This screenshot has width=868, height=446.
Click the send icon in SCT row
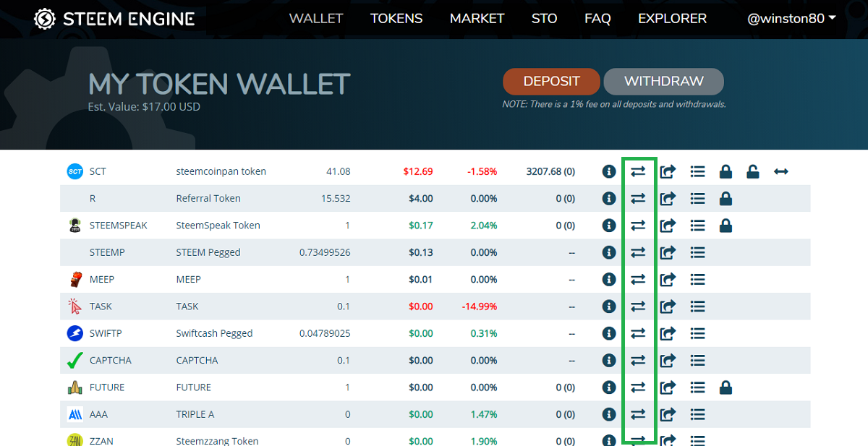coord(668,171)
